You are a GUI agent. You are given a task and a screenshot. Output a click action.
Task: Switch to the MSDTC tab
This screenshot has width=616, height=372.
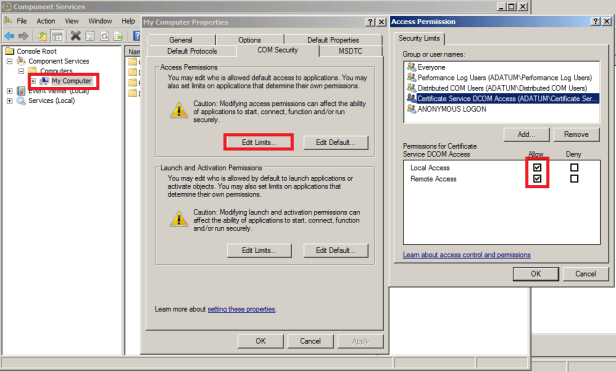[350, 51]
